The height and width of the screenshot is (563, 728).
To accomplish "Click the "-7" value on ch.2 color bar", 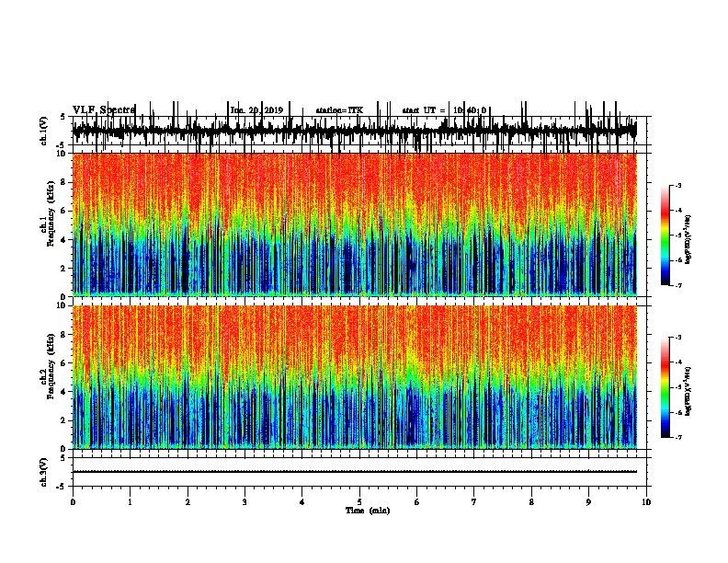I will point(677,437).
